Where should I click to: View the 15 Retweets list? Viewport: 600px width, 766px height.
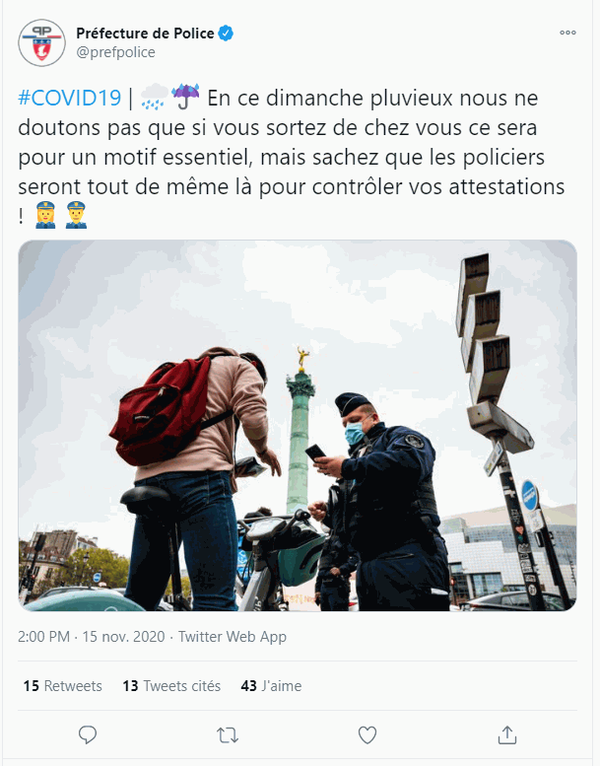[x=63, y=686]
